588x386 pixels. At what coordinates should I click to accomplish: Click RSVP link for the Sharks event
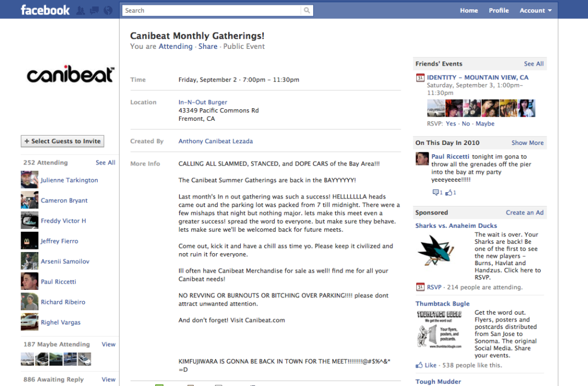pyautogui.click(x=434, y=287)
